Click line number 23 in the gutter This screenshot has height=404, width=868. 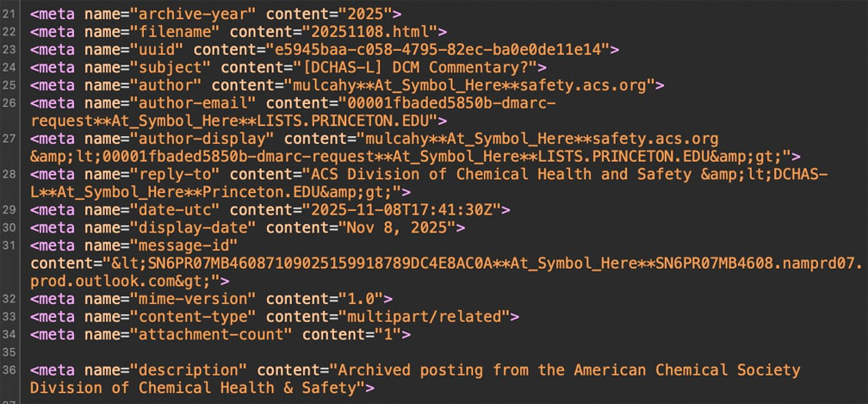[x=9, y=50]
